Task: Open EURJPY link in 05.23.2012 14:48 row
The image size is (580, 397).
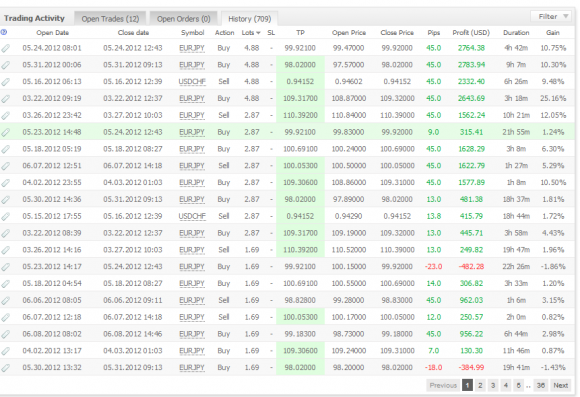Action: tap(192, 132)
